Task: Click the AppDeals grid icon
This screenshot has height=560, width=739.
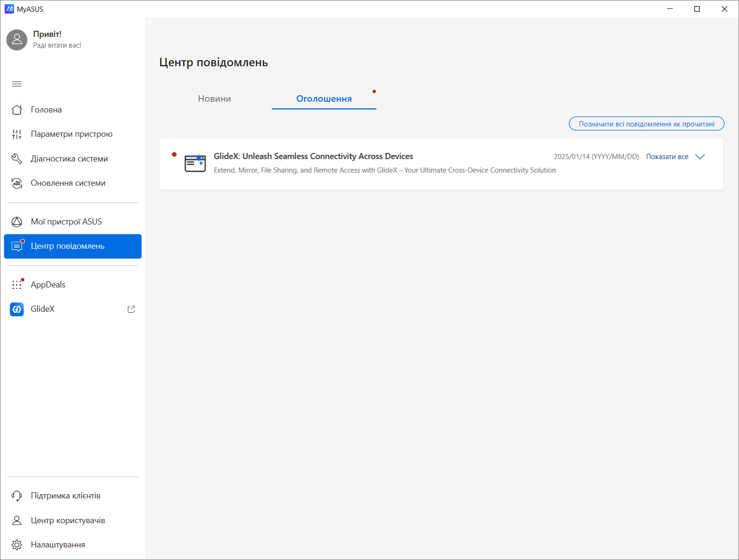Action: point(17,285)
